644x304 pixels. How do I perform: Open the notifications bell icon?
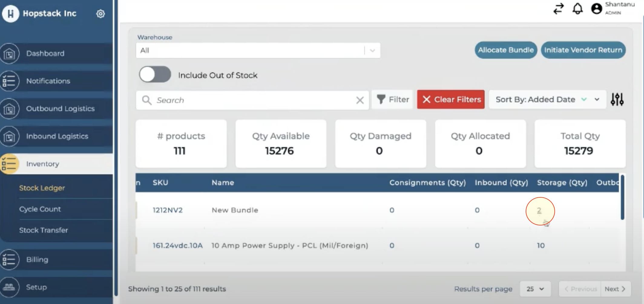[x=577, y=9]
